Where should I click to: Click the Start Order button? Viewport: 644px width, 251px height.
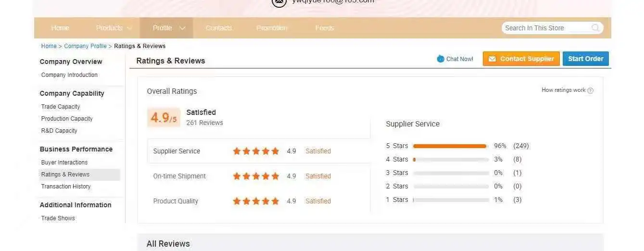(586, 59)
